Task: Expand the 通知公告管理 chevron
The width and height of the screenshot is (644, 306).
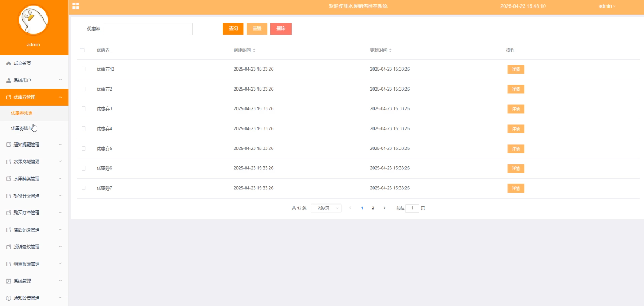Action: (x=60, y=298)
